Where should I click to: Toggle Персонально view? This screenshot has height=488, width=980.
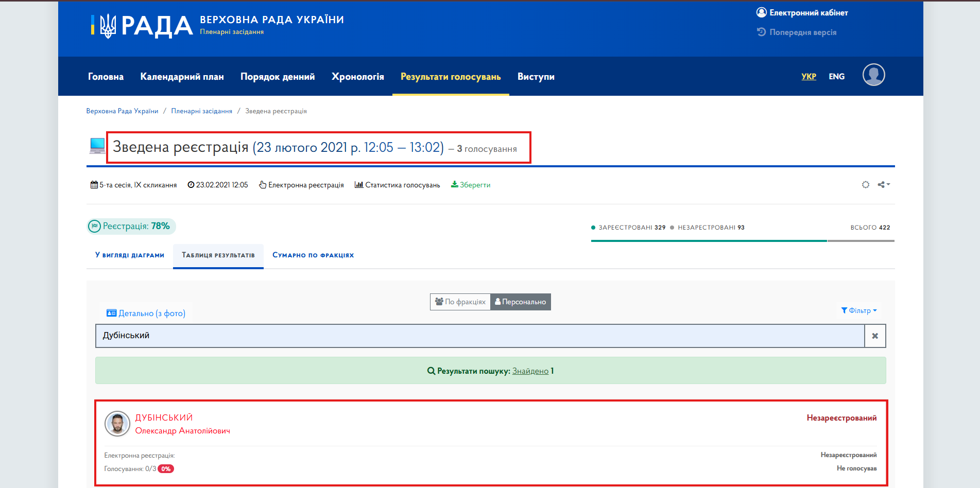point(521,302)
